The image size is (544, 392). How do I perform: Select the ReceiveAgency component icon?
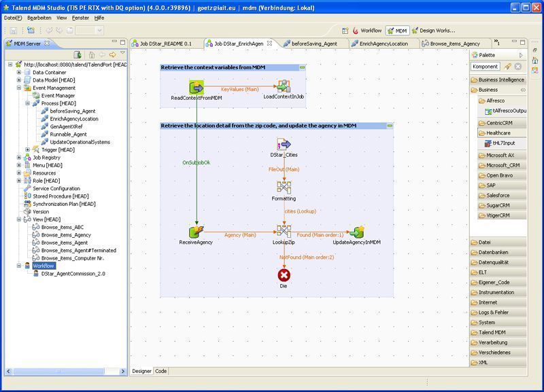tap(196, 232)
